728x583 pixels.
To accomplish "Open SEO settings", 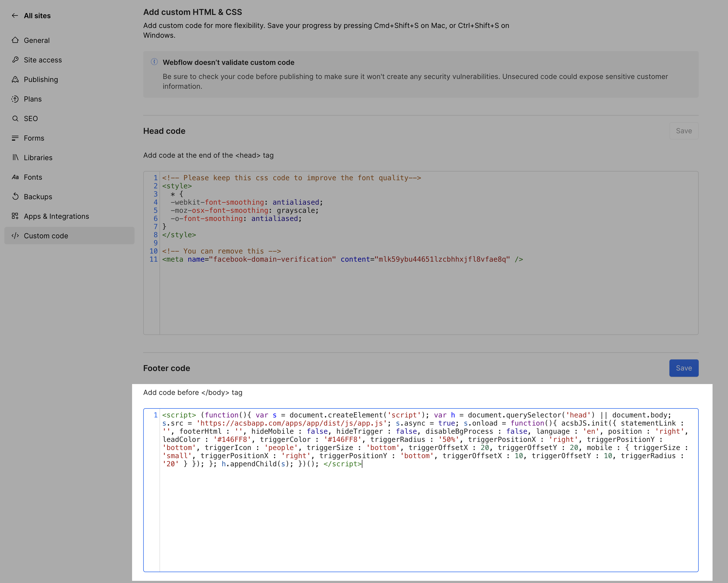I will pos(69,119).
